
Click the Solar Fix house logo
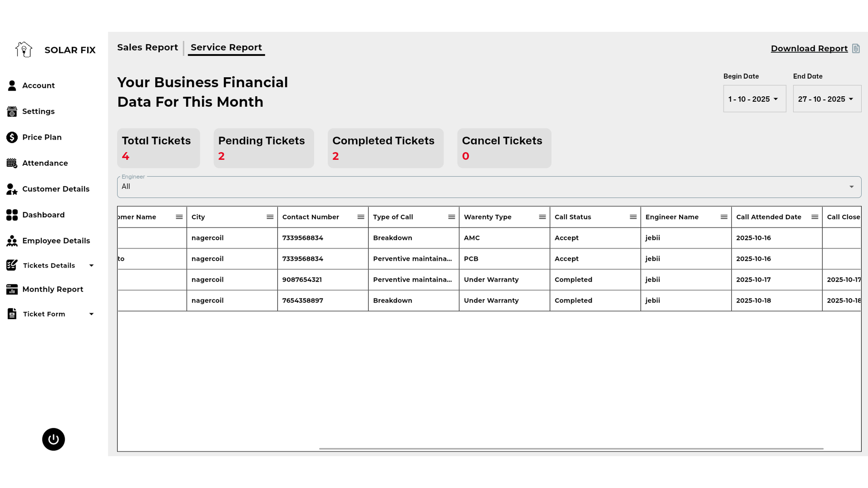pyautogui.click(x=24, y=50)
